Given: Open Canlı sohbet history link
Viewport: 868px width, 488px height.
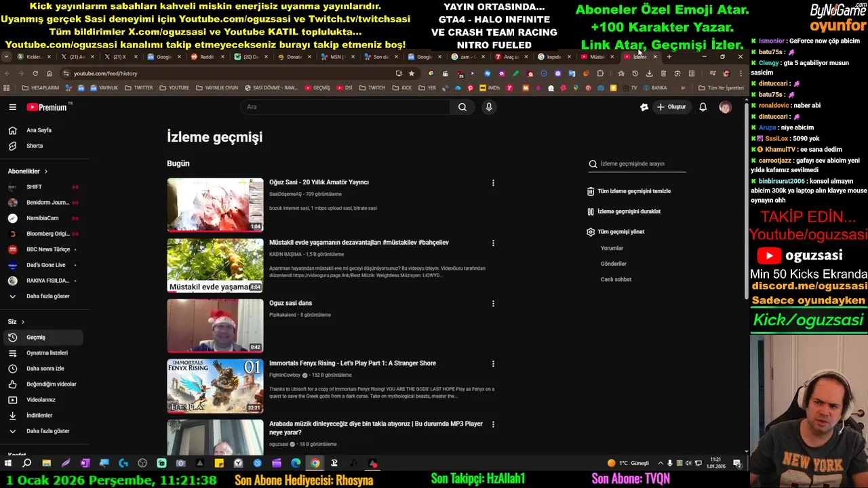Looking at the screenshot, I should coord(616,279).
